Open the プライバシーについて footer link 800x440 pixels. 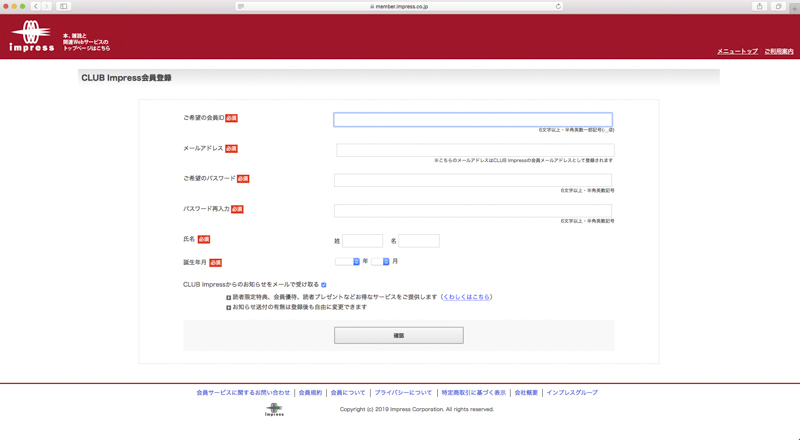403,393
